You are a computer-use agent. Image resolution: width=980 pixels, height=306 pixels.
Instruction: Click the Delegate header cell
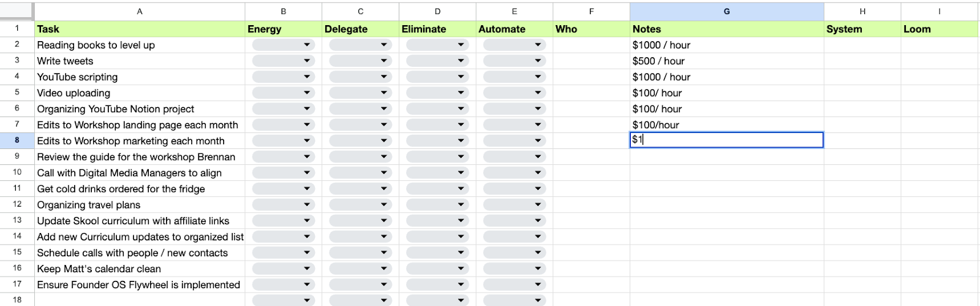pos(360,29)
